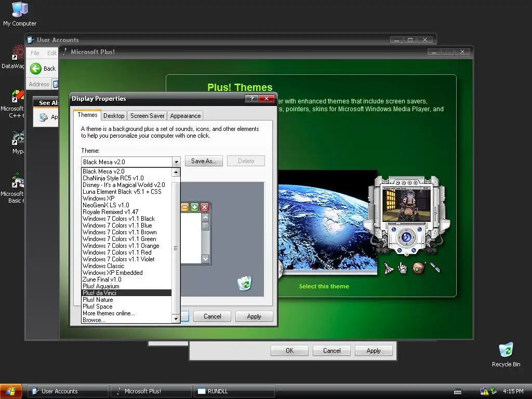Click Apply in Display Properties dialog
532x399 pixels.
tap(254, 316)
